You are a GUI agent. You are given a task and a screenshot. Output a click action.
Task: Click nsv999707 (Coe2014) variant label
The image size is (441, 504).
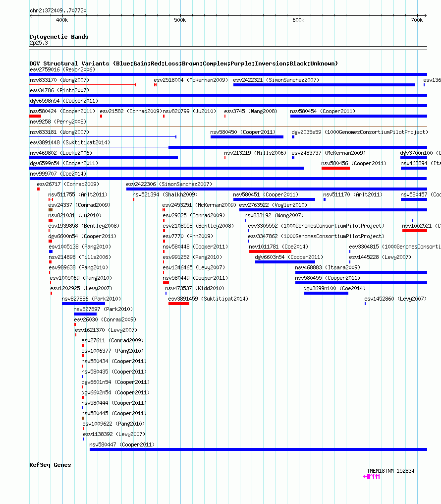click(58, 174)
